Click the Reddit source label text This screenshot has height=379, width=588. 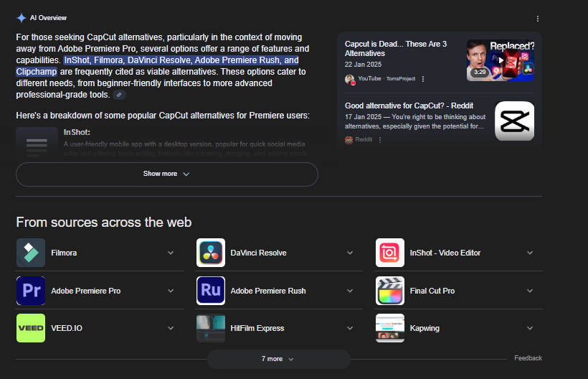point(364,139)
